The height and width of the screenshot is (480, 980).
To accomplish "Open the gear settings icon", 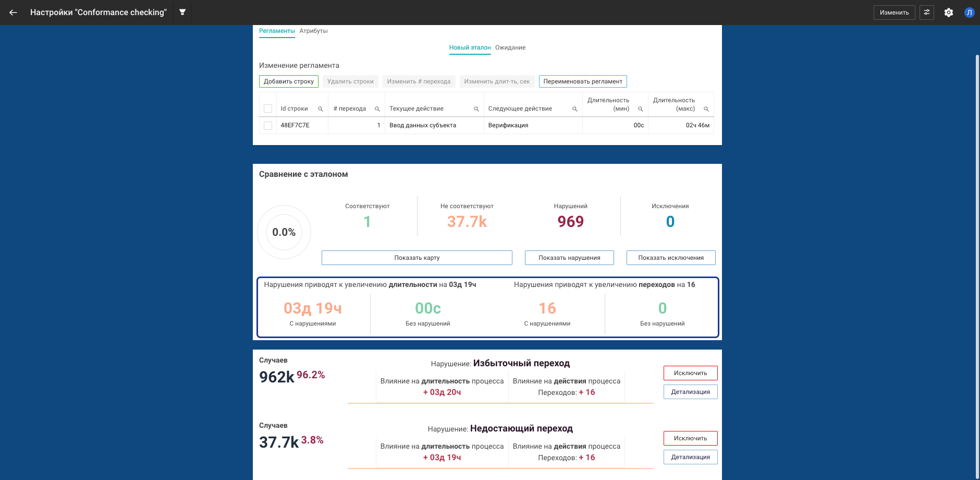I will click(949, 13).
